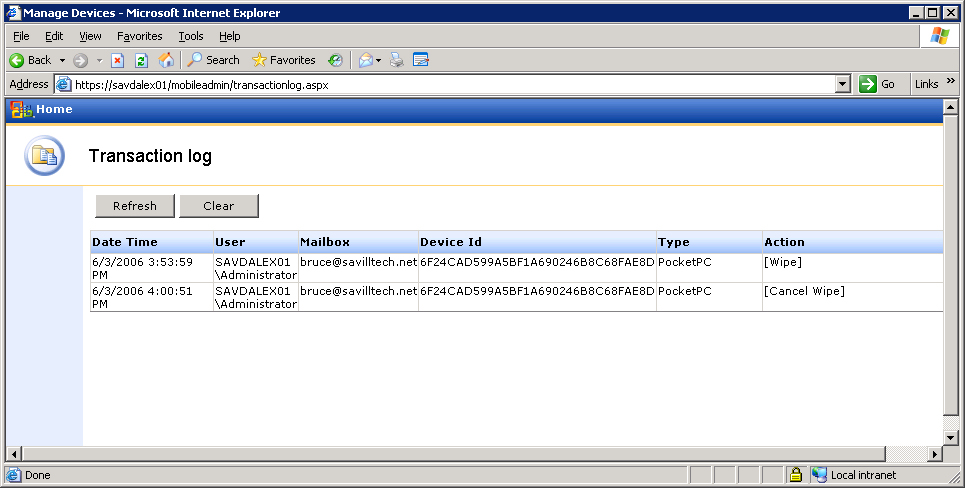
Task: Reload page with toolbar refresh icon
Action: point(141,60)
